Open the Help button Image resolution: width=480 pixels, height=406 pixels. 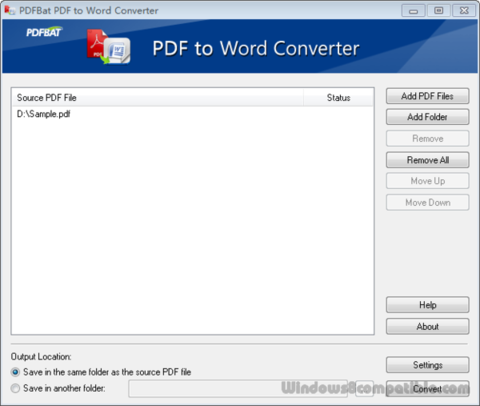click(427, 305)
